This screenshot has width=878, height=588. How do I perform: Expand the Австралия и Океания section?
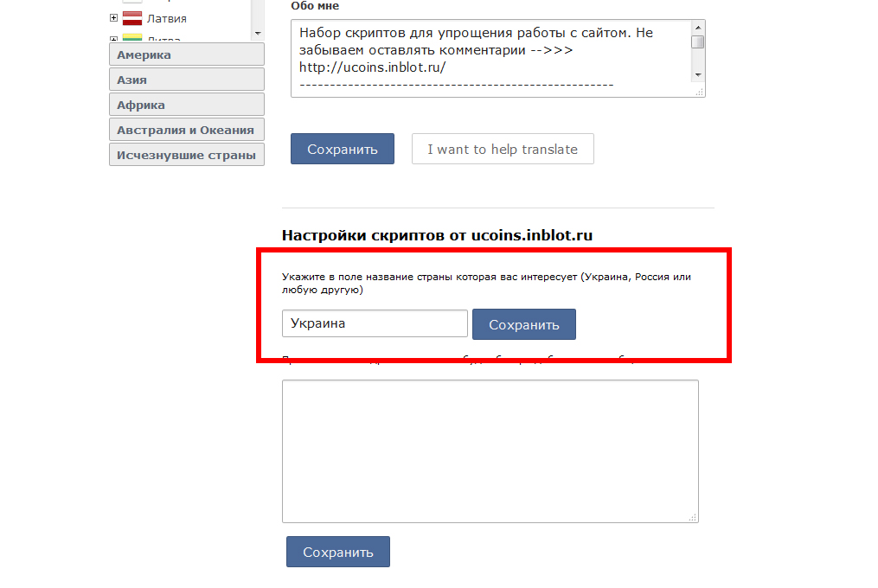(x=186, y=130)
